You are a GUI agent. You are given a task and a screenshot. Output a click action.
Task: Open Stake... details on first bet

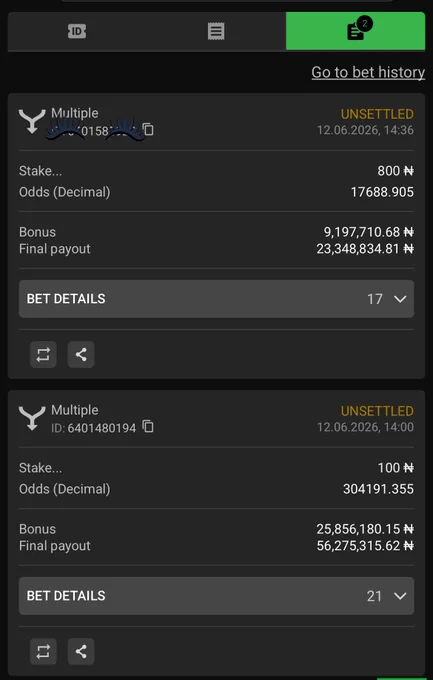pos(40,171)
